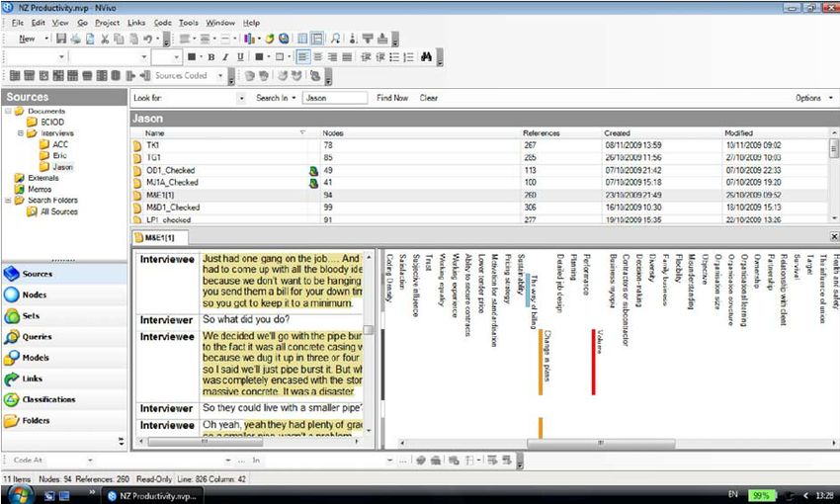Image resolution: width=840 pixels, height=504 pixels.
Task: Select the TK1 source row
Action: pos(479,145)
